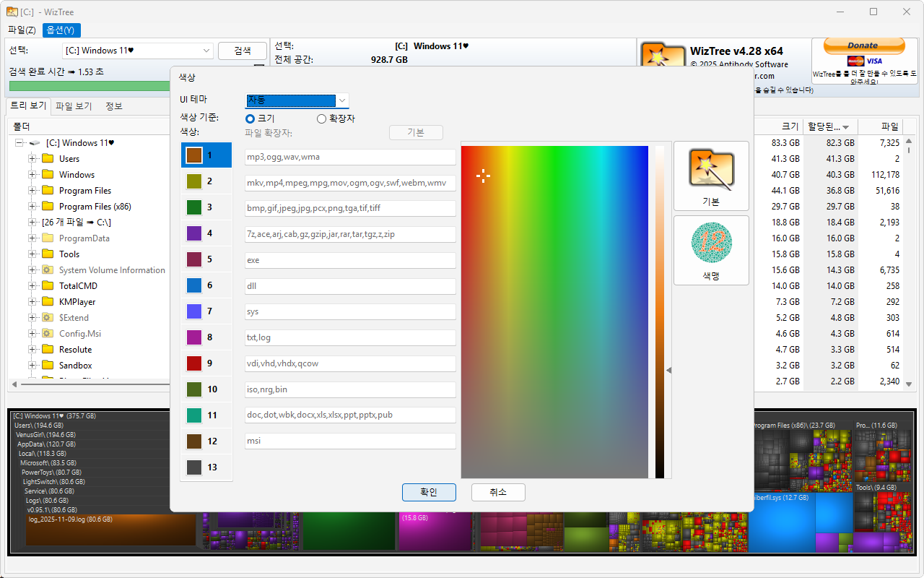Viewport: 924px width, 578px height.
Task: Expand the Tools folder node
Action: pos(32,254)
